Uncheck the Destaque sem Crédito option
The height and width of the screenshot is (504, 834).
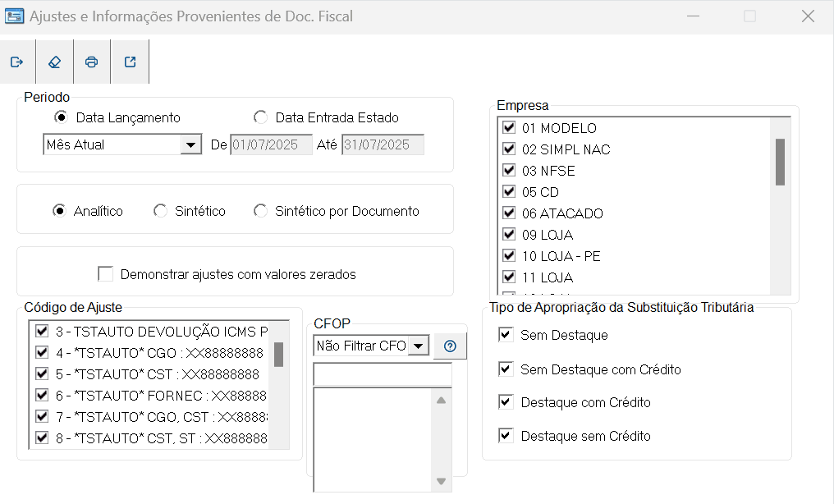pyautogui.click(x=506, y=436)
